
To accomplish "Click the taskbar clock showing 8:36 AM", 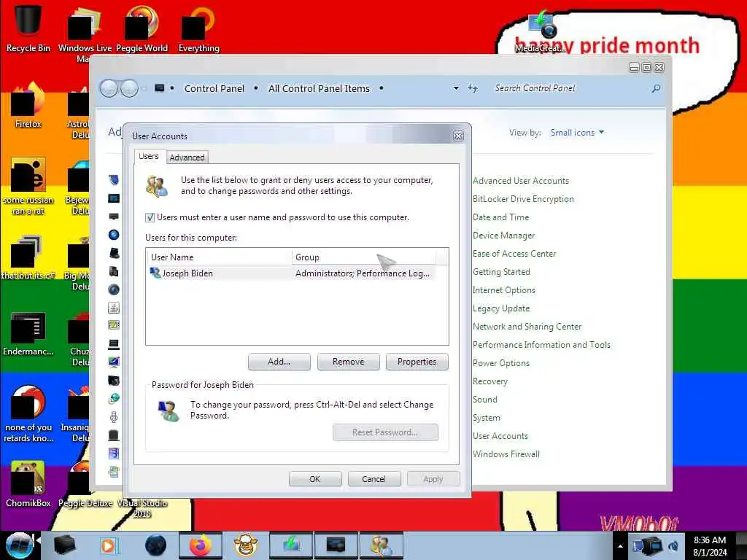I will pyautogui.click(x=710, y=546).
